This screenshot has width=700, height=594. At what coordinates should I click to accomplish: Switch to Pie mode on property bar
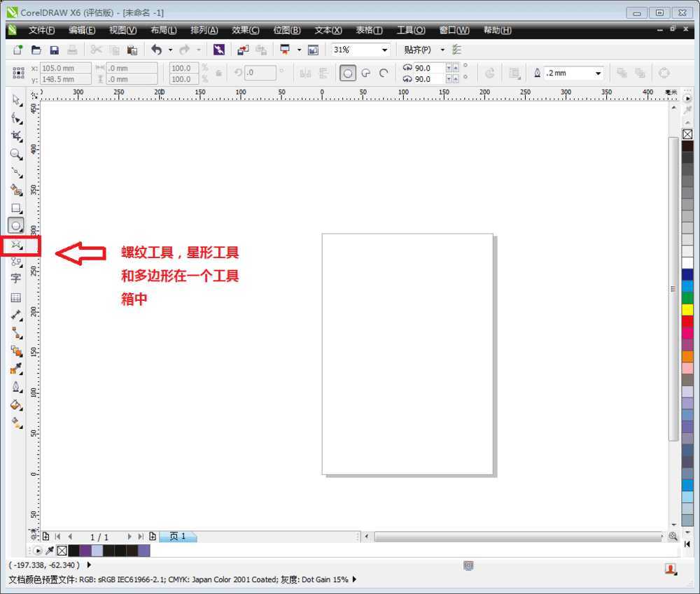(365, 72)
